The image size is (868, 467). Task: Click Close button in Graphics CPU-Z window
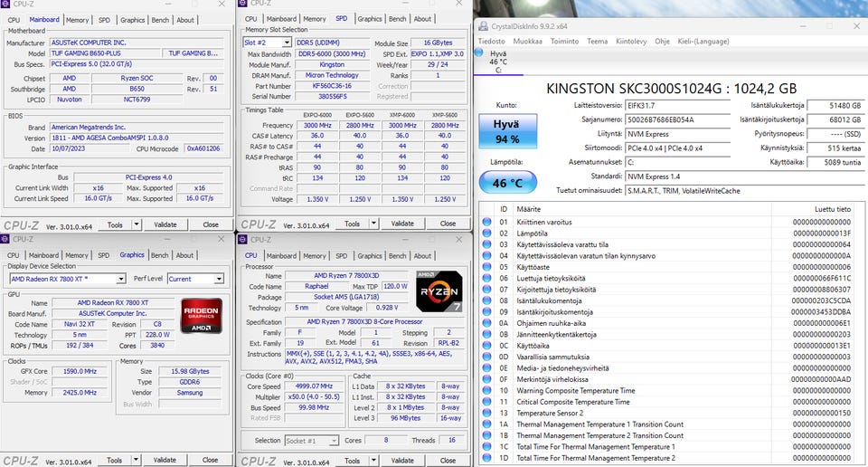coord(210,461)
